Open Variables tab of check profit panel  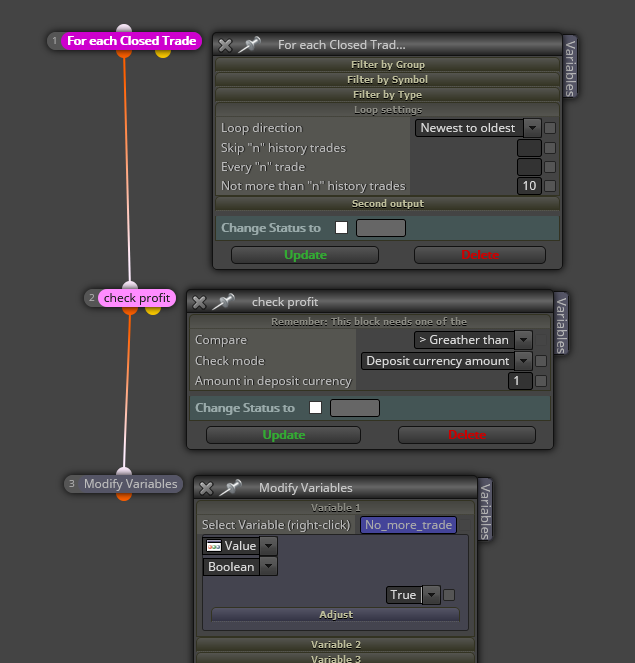point(561,324)
